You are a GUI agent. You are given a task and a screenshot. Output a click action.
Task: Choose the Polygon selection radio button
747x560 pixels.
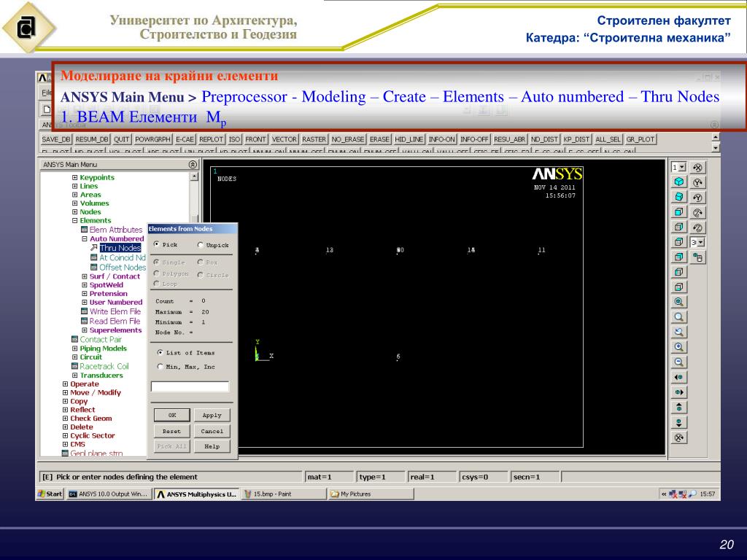pyautogui.click(x=156, y=273)
